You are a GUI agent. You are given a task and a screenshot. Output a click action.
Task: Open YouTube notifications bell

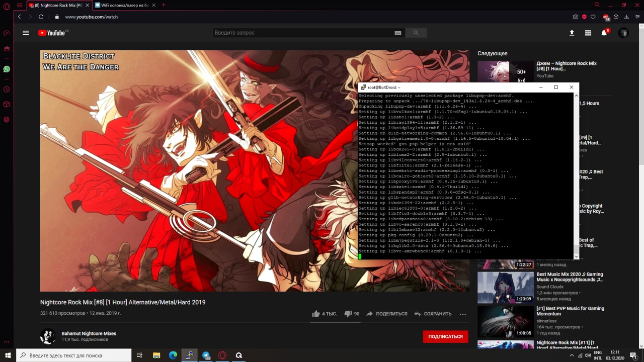click(604, 33)
